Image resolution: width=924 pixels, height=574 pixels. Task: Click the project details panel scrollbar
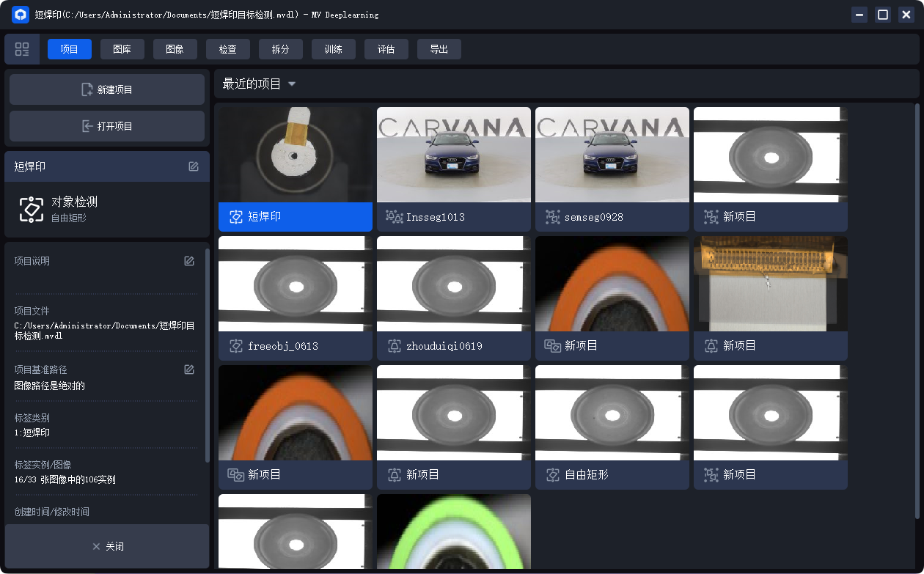point(207,356)
